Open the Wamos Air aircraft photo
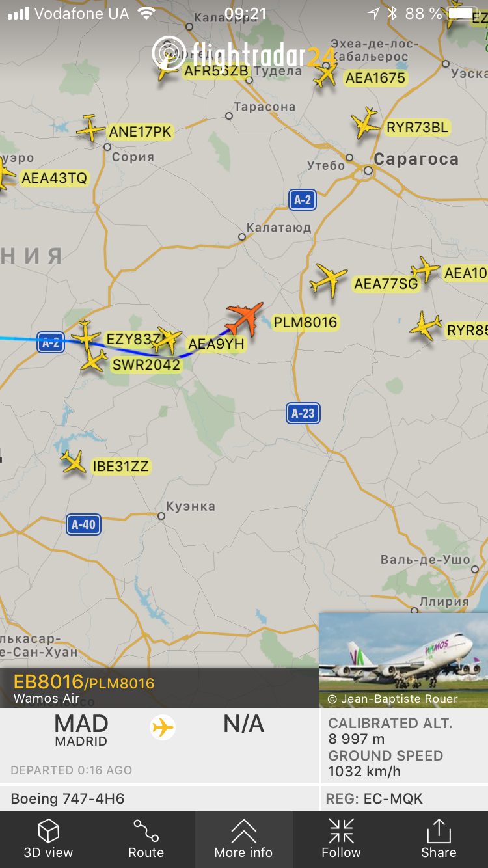The width and height of the screenshot is (488, 868). [x=403, y=660]
